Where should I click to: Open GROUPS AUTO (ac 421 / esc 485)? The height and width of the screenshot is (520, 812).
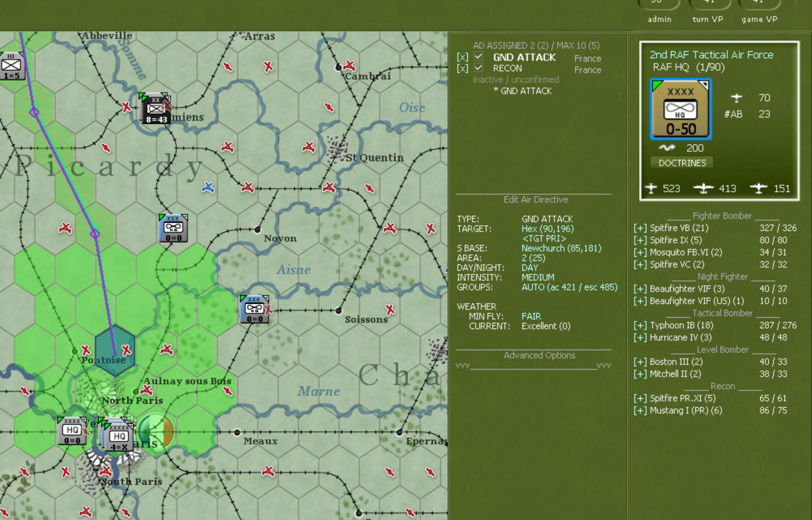click(569, 287)
